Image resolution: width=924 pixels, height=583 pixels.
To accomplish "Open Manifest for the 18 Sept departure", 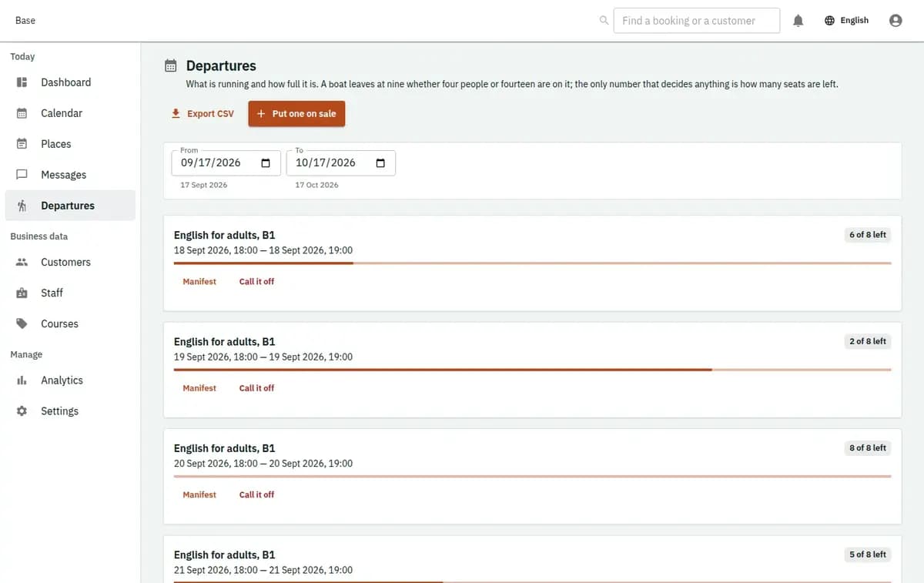I will pos(199,282).
